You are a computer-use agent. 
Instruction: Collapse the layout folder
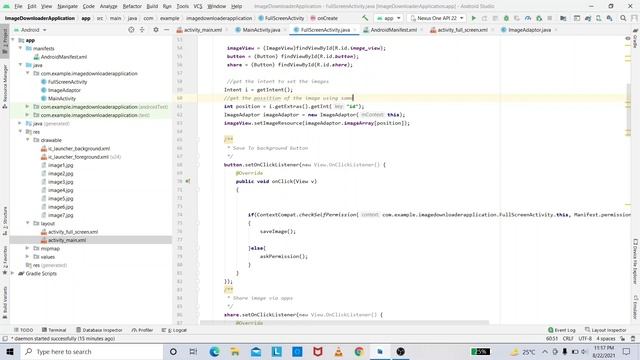28,223
